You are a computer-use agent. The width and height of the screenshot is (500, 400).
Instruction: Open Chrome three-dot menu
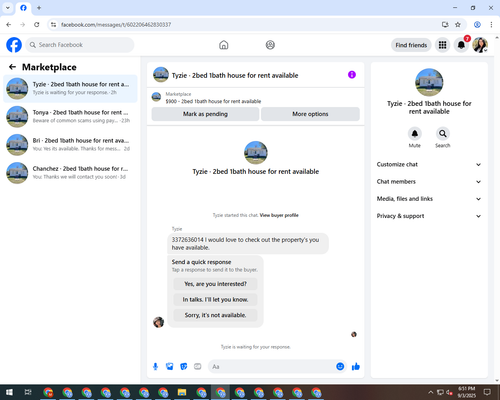point(491,25)
